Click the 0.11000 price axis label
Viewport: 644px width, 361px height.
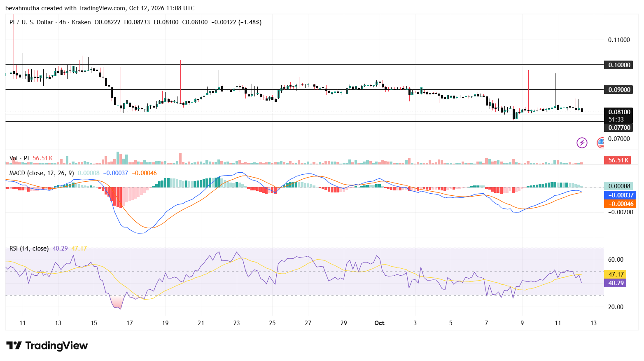tap(619, 40)
